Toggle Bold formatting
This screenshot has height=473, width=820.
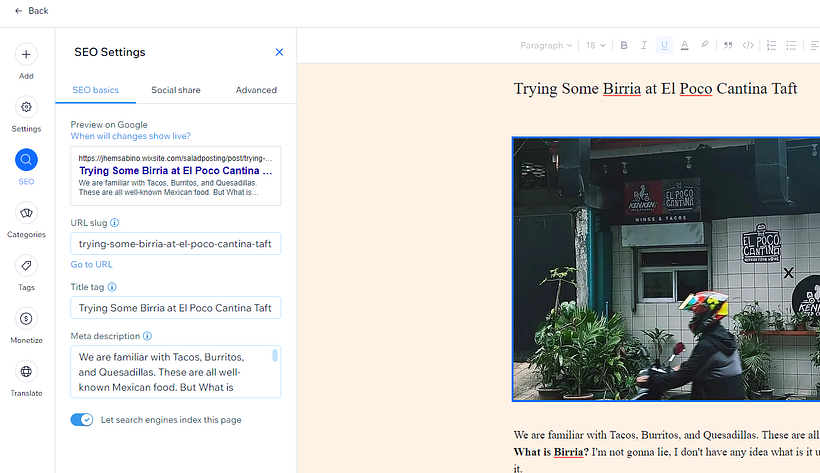click(624, 46)
